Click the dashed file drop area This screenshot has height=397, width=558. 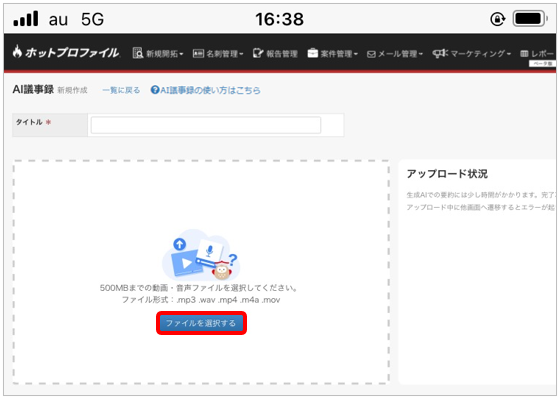[x=201, y=272]
